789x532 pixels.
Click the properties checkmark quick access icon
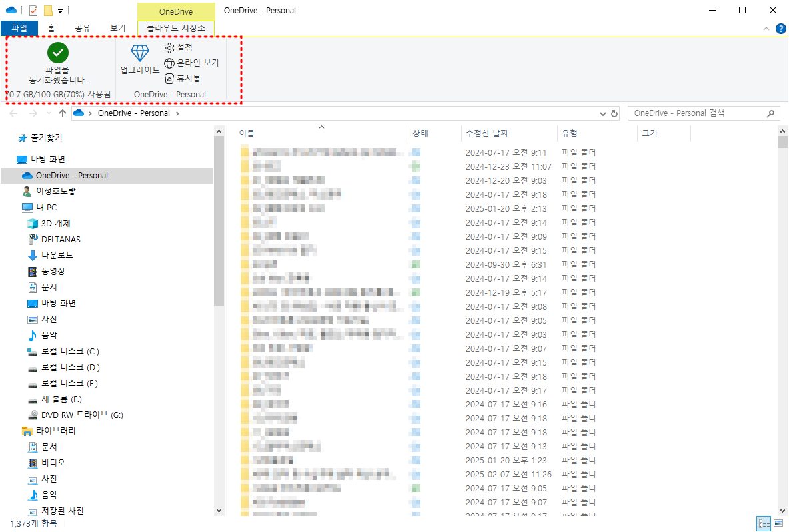(x=33, y=10)
